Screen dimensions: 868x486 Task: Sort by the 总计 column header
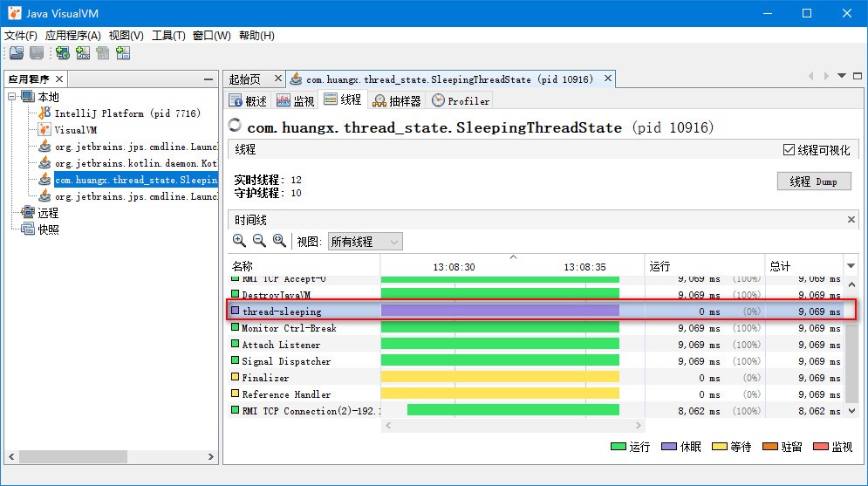[x=803, y=266]
